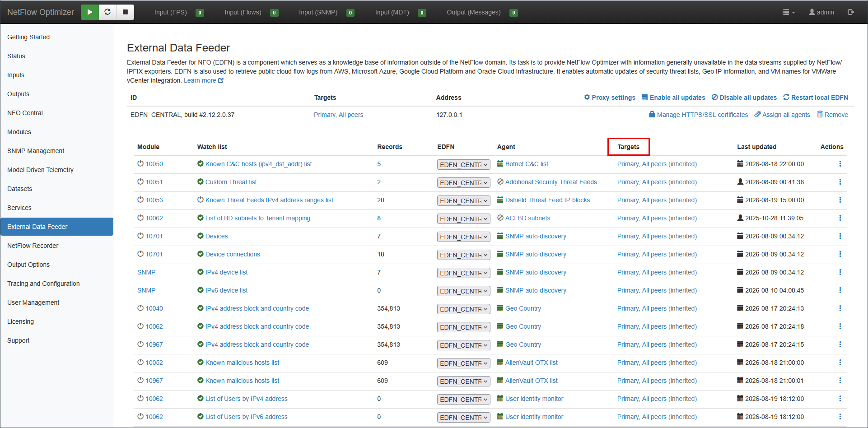Screen dimensions: 868x428
Task: Open Manage HTTPS/SSL certificates
Action: point(699,115)
